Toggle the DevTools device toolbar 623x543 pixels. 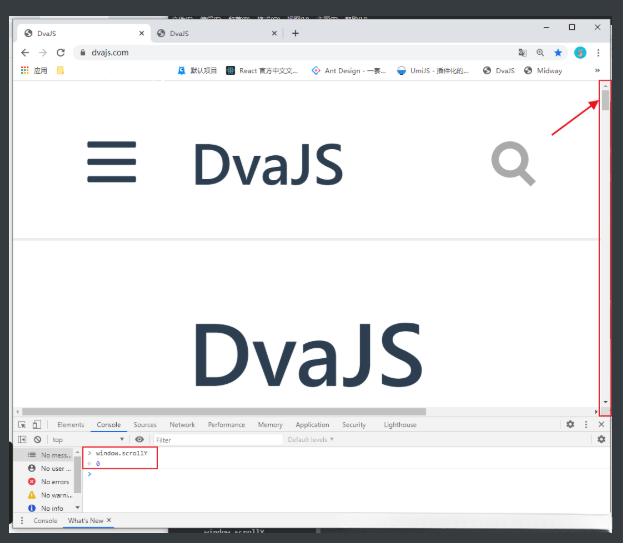coord(37,425)
